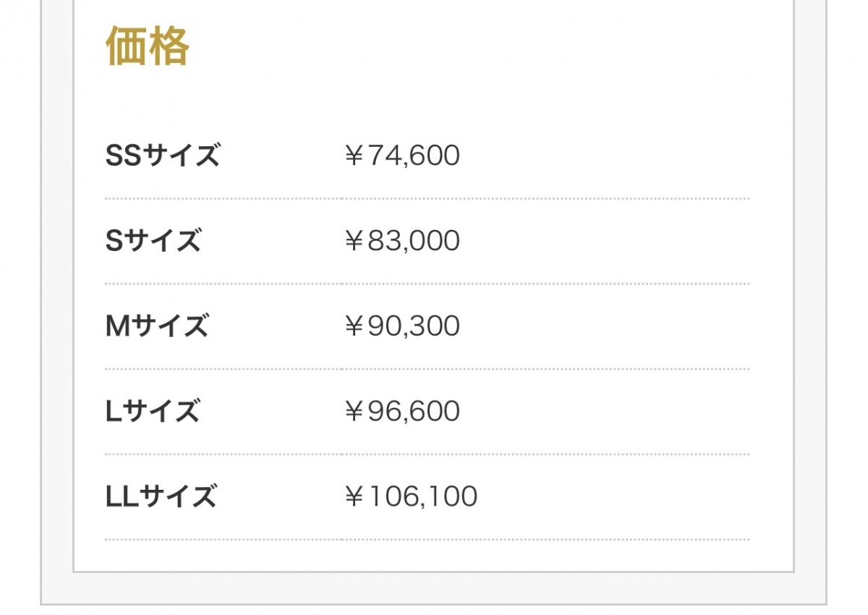
Task: Click the Mサイズ label
Action: (157, 326)
